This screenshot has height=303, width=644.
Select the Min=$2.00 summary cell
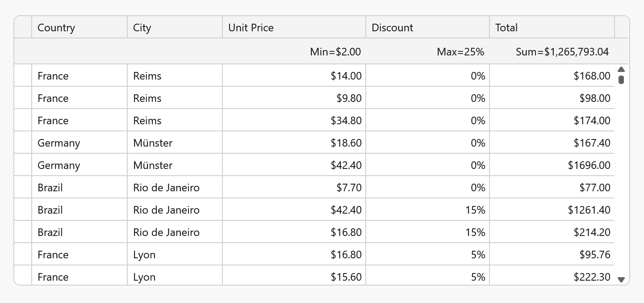(335, 52)
